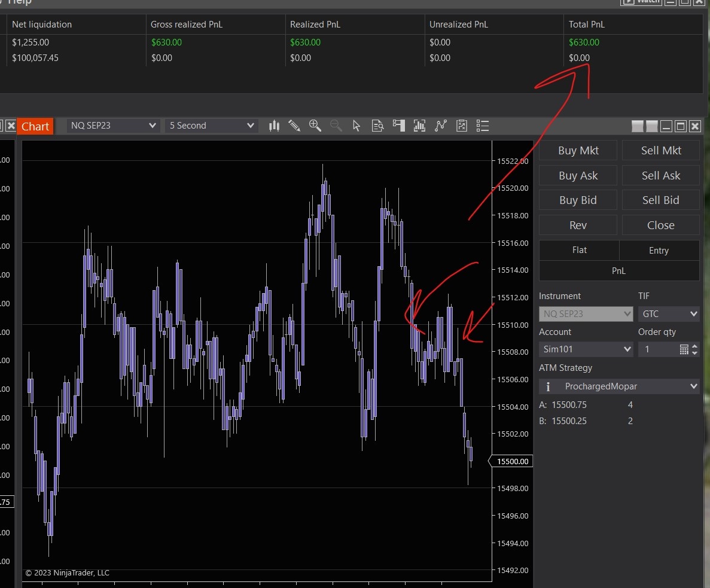Screen dimensions: 710x588
Task: Select the drawing tools pencil icon
Action: 294,126
